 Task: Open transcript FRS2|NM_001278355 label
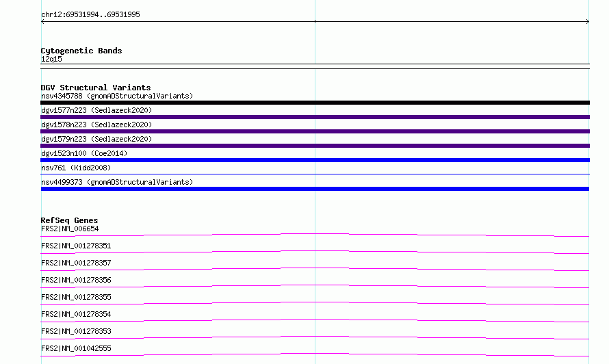point(76,297)
